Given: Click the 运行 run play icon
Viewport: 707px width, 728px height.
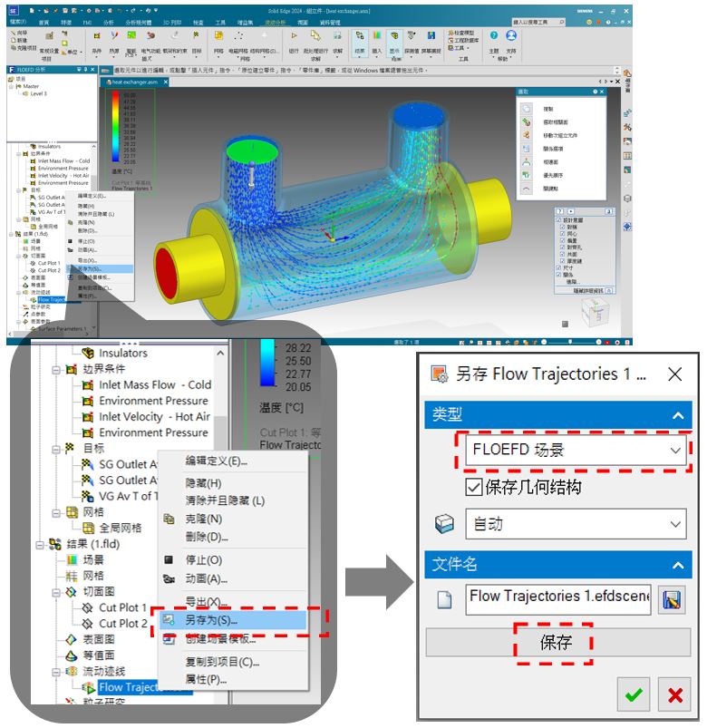Looking at the screenshot, I should click(x=294, y=35).
